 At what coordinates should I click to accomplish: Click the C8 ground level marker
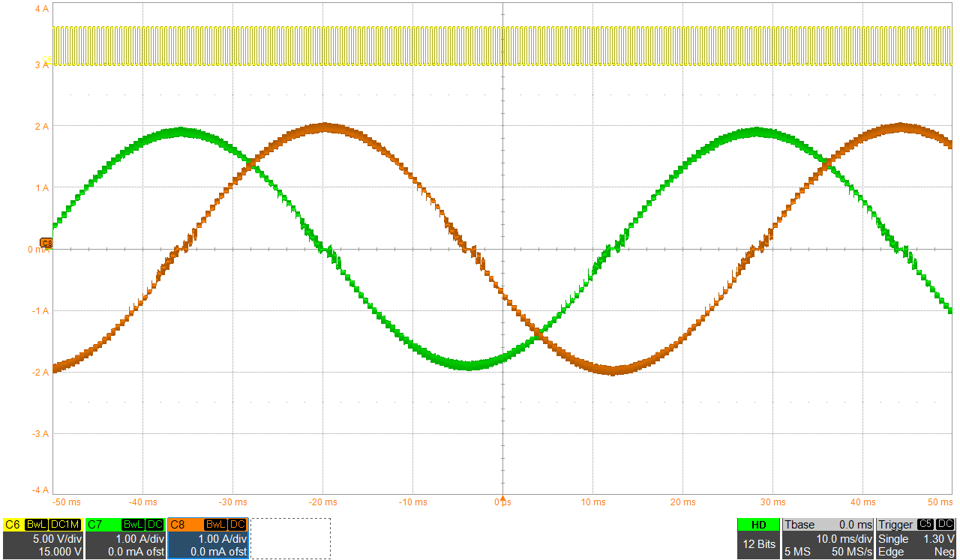pos(46,244)
